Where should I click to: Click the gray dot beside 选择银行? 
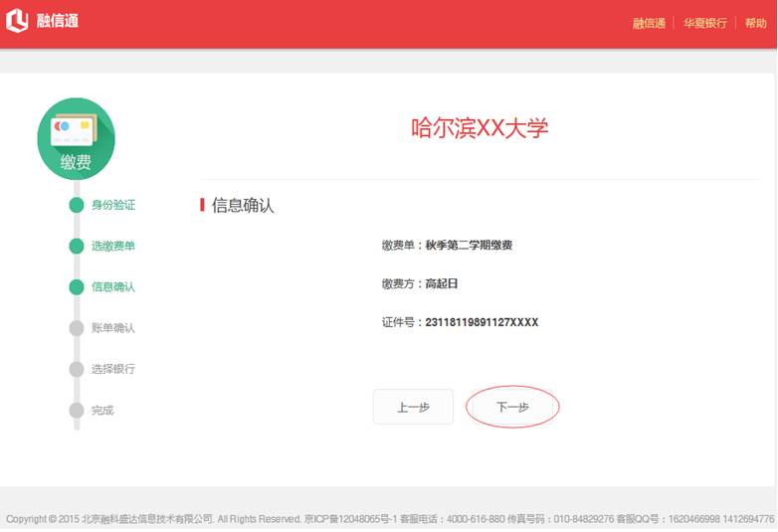(x=77, y=369)
